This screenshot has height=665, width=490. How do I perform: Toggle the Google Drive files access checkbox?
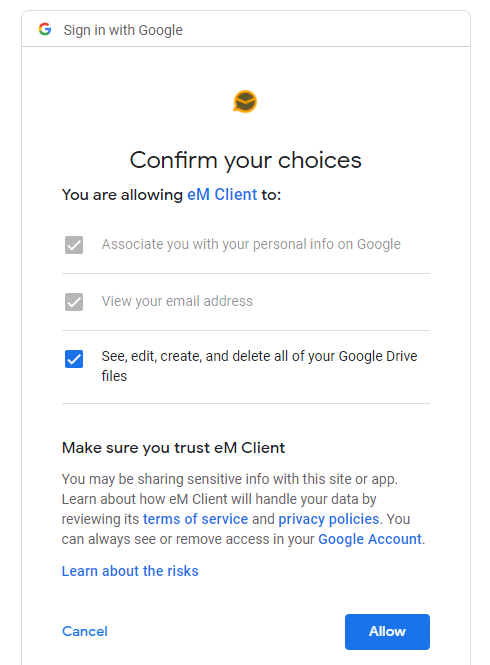[x=74, y=359]
